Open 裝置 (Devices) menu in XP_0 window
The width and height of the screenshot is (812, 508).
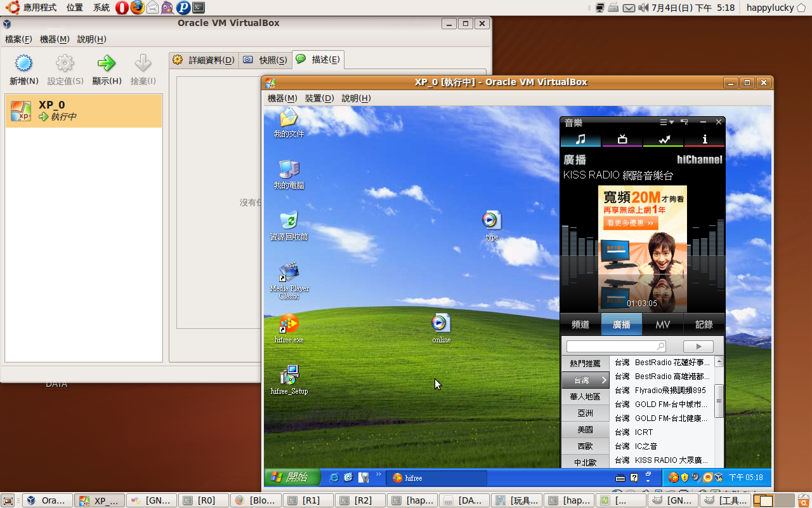(319, 98)
